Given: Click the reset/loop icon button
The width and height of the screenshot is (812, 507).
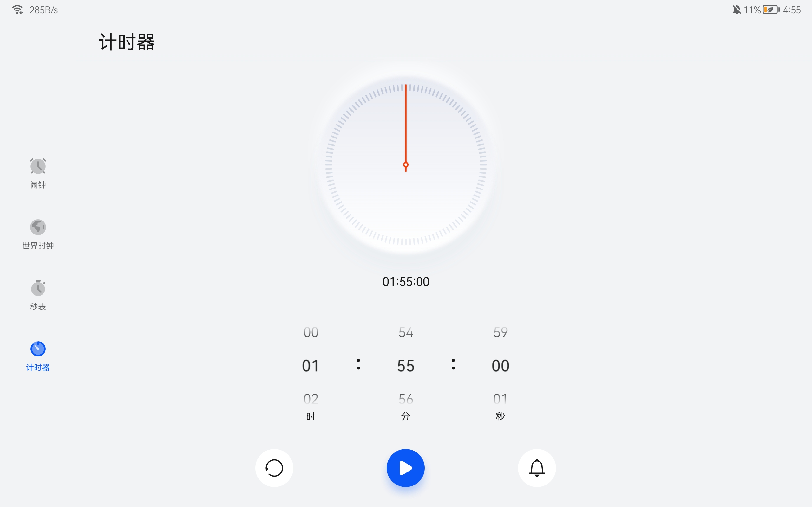Looking at the screenshot, I should [274, 467].
